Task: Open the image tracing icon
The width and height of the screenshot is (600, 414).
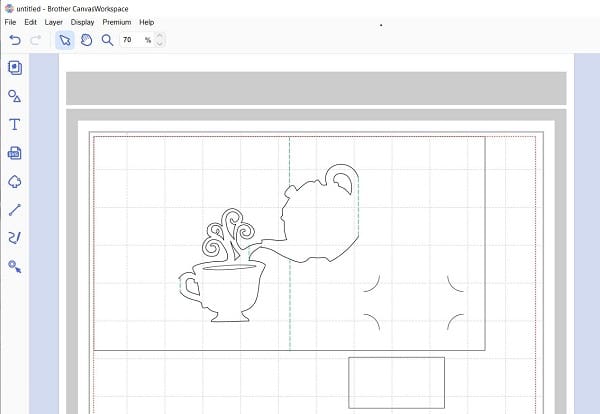Action: tap(15, 181)
